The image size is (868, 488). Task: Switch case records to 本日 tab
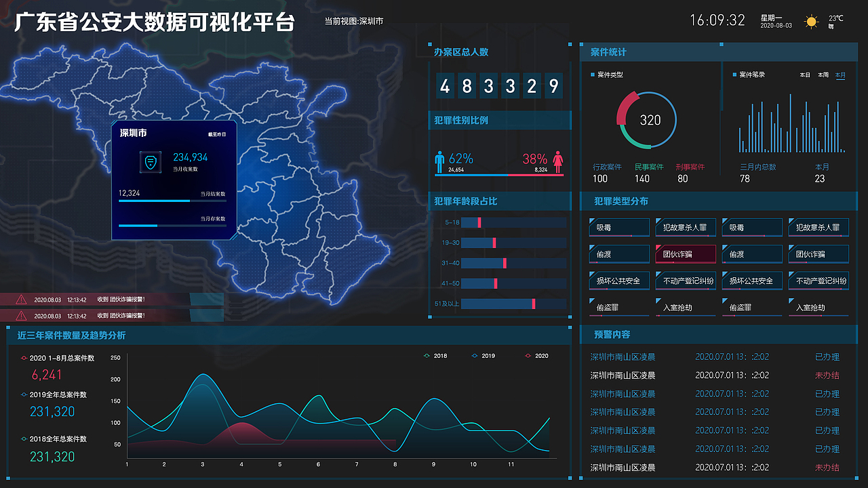point(805,75)
